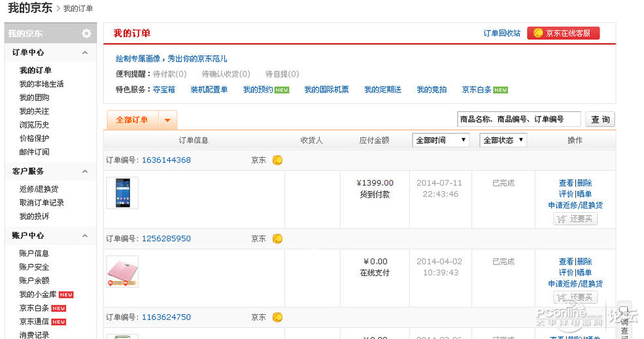Click 删除 for order 1636144368

coord(585,183)
